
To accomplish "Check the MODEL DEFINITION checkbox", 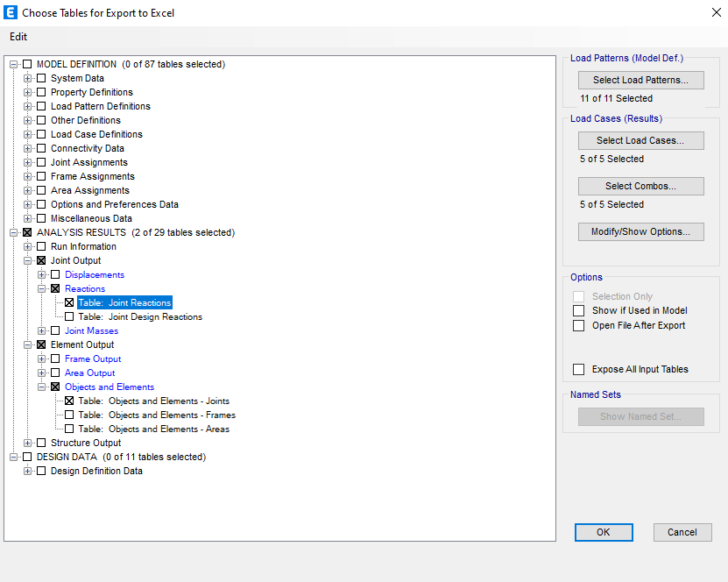I will [x=27, y=64].
